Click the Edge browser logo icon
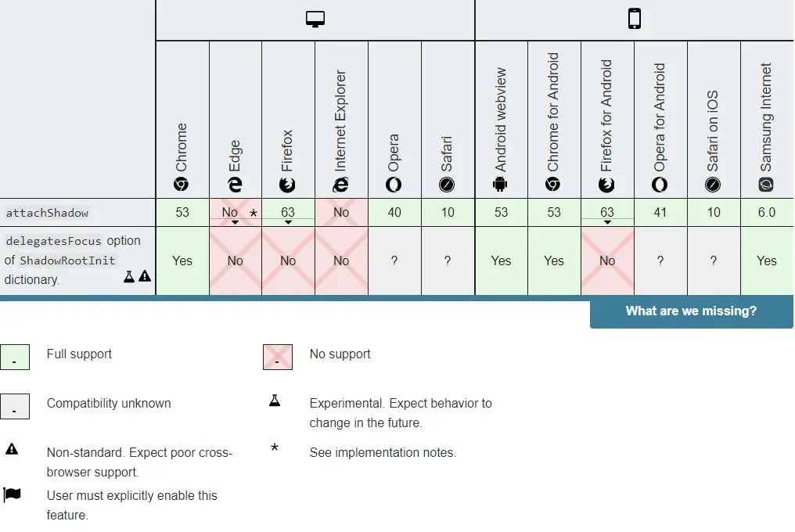 tap(235, 185)
